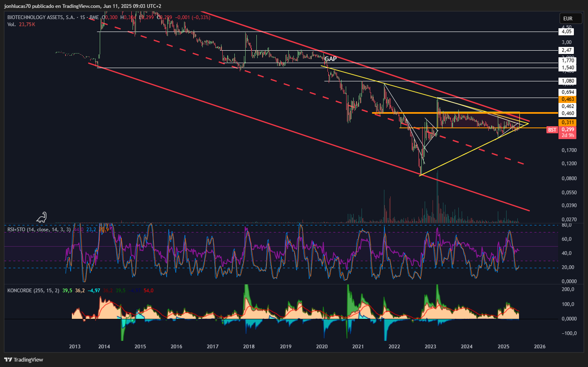The height and width of the screenshot is (367, 588).
Task: Click the 0,694 price level label
Action: coord(568,92)
